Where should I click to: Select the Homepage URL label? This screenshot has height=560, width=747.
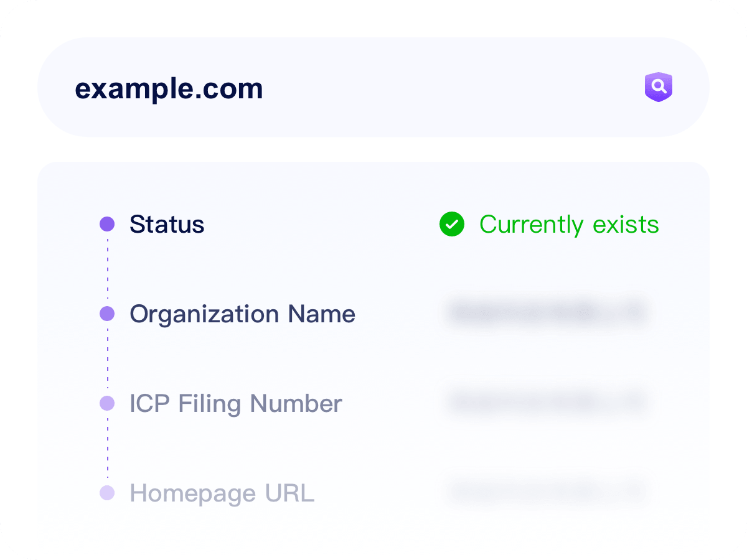tap(222, 493)
